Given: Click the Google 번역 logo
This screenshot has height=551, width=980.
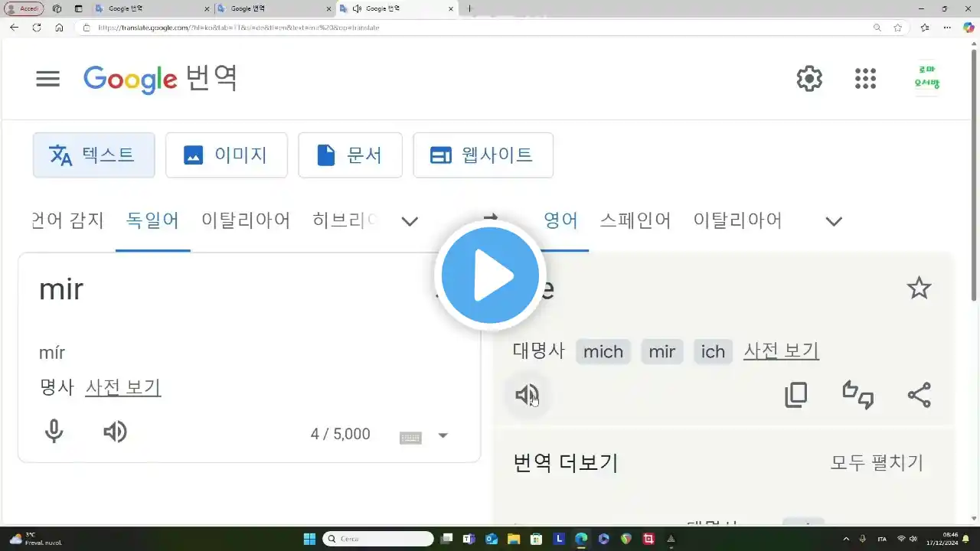Looking at the screenshot, I should coord(160,79).
